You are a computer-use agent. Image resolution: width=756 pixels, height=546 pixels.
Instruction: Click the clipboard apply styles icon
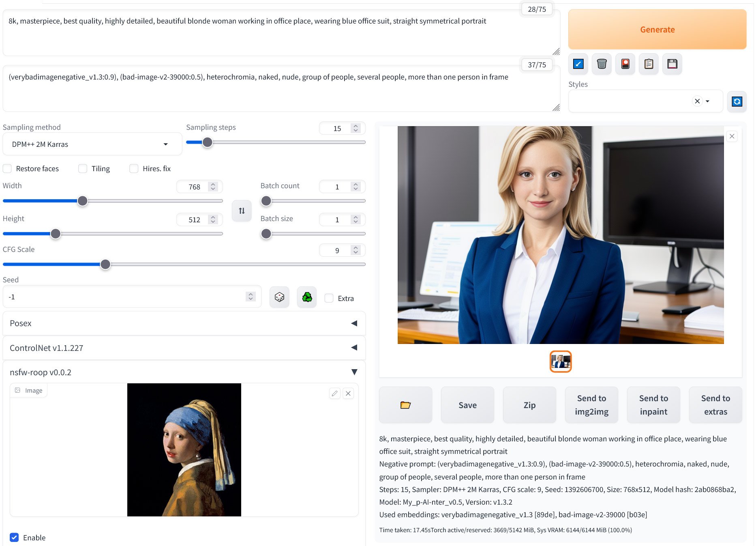coord(649,64)
